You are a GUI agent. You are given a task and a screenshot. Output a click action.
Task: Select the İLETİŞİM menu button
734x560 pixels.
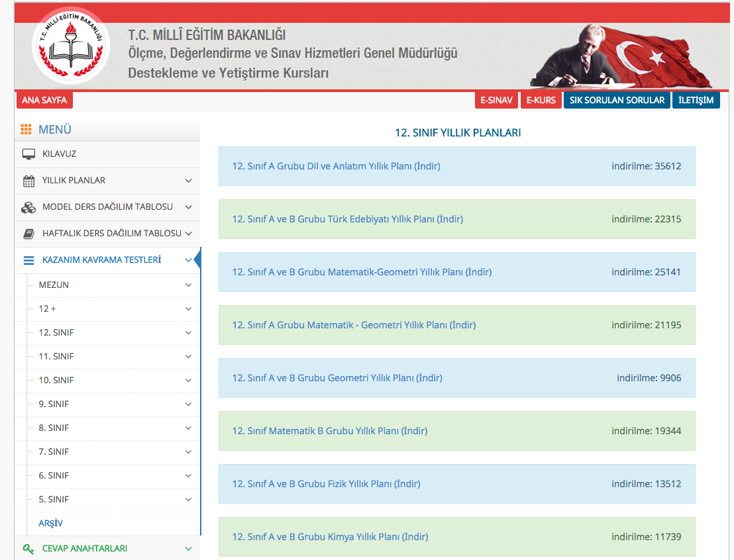[x=696, y=101]
